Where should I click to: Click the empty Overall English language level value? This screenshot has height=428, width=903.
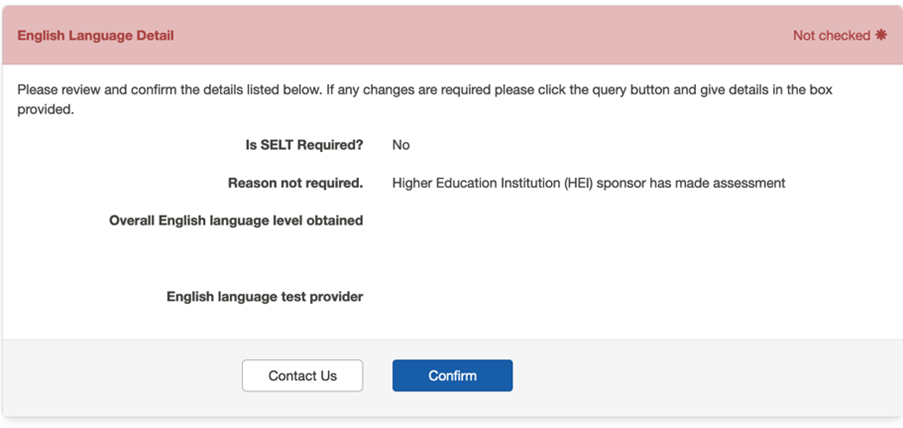500,220
